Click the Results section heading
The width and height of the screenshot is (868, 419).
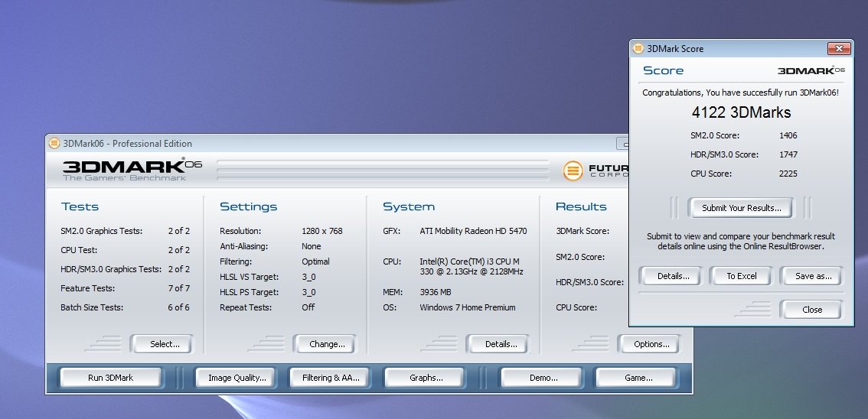click(x=581, y=206)
